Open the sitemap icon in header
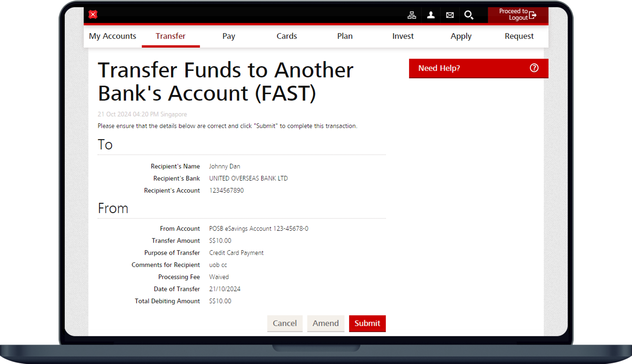The height and width of the screenshot is (364, 632). point(412,15)
